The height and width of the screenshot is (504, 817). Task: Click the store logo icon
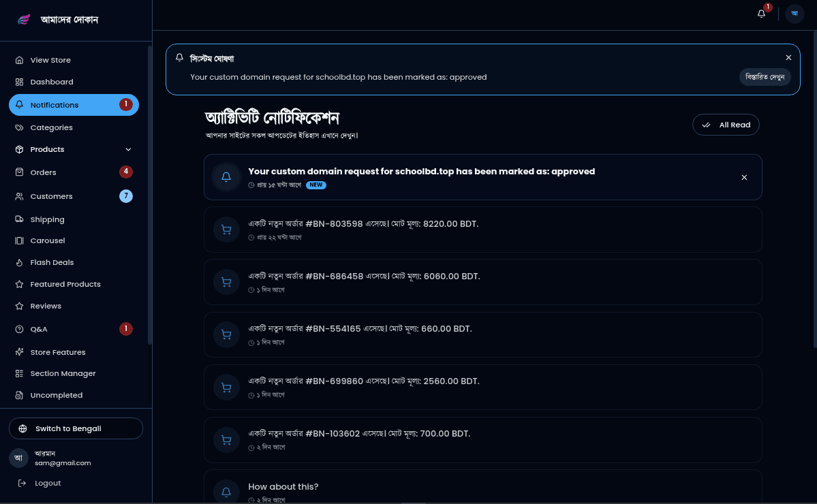point(24,20)
